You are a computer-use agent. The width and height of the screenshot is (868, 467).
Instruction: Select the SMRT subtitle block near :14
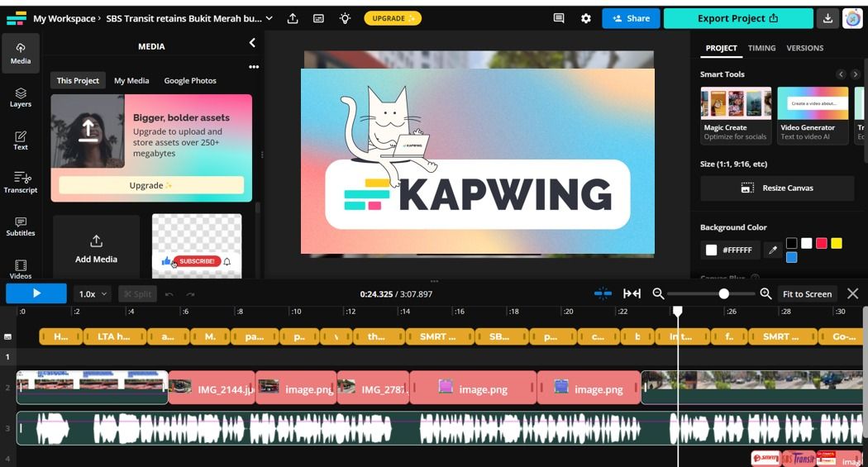point(440,336)
